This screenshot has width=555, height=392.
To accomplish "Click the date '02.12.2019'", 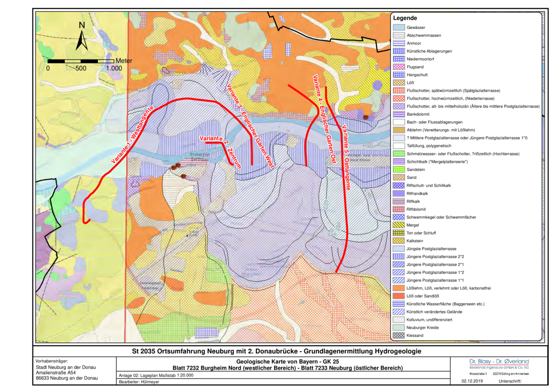I will (472, 381).
